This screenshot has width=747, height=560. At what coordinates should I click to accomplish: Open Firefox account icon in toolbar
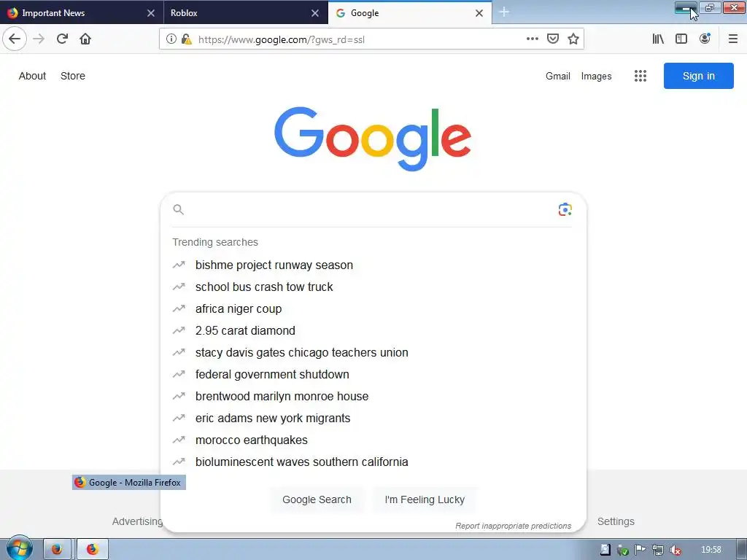(705, 39)
